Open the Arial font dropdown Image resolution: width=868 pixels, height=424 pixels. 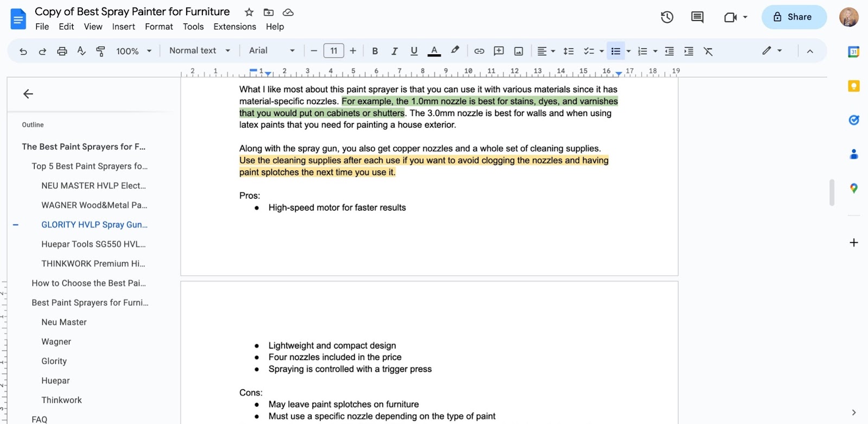pyautogui.click(x=272, y=50)
